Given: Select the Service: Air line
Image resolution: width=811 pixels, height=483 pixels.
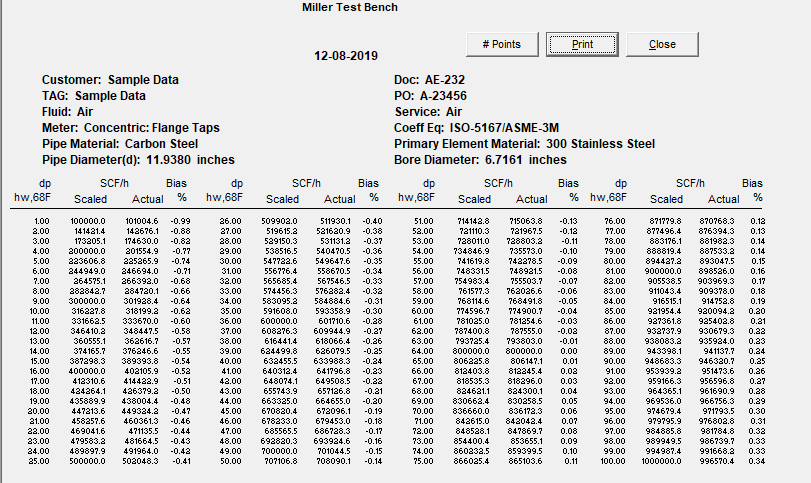Looking at the screenshot, I should click(x=429, y=112).
